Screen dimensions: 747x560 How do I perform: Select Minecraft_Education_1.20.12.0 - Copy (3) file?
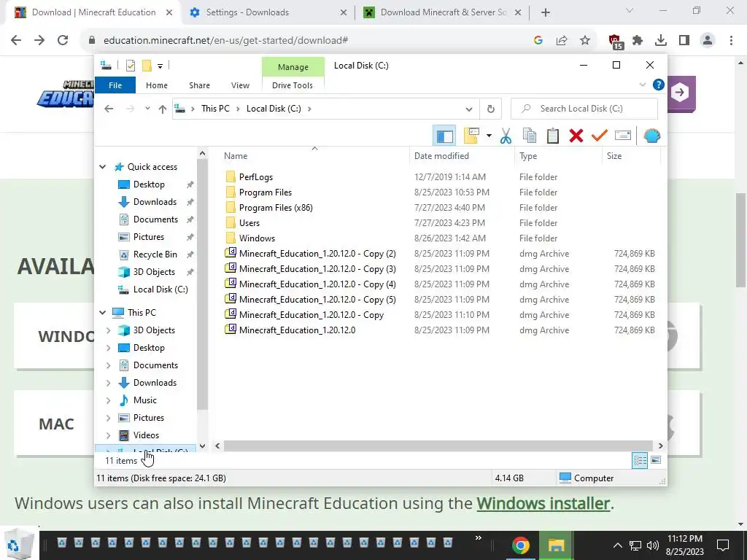point(317,268)
